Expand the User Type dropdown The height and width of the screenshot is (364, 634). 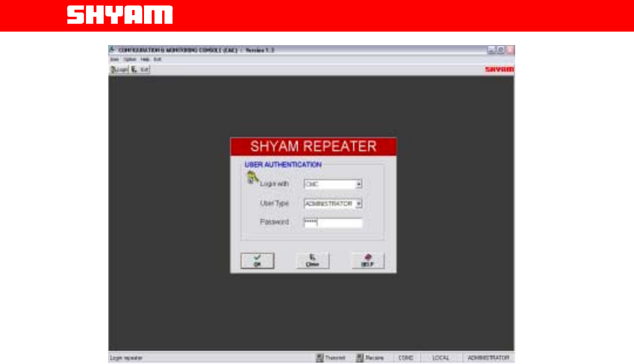click(359, 204)
